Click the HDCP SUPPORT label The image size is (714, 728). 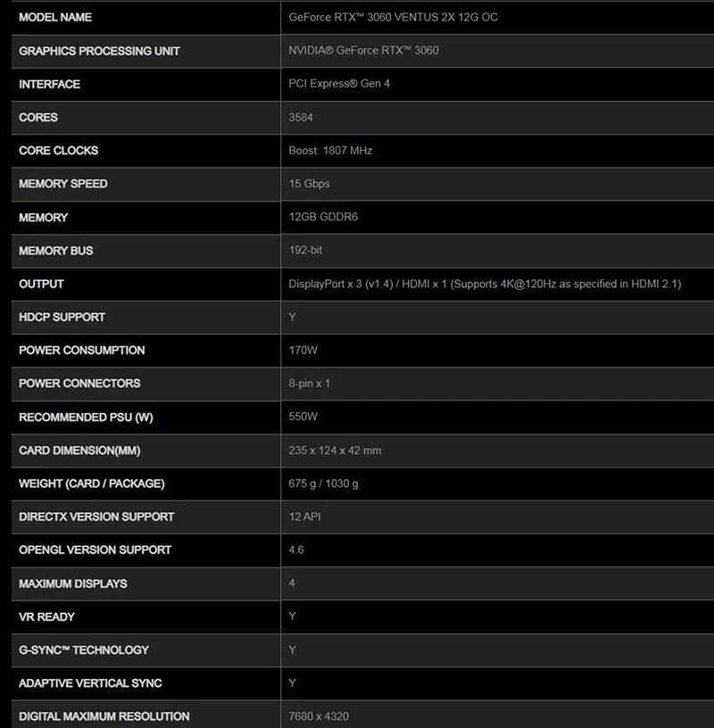coord(62,317)
